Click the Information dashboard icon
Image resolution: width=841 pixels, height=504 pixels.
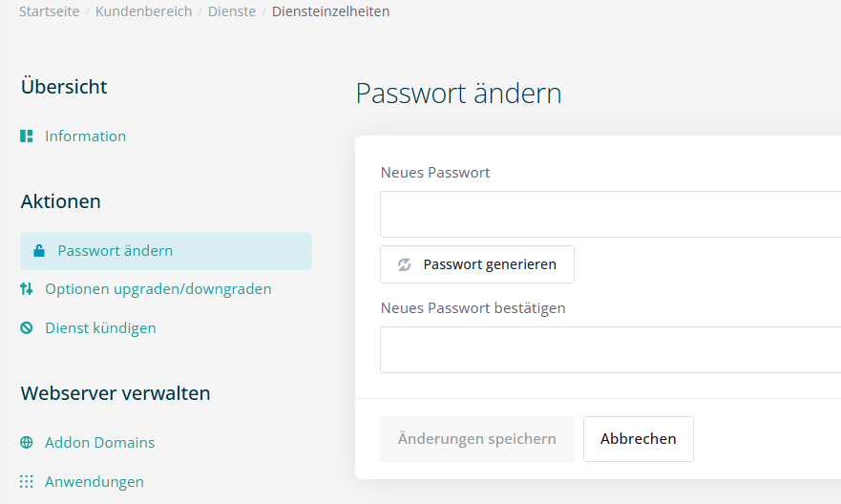click(27, 136)
